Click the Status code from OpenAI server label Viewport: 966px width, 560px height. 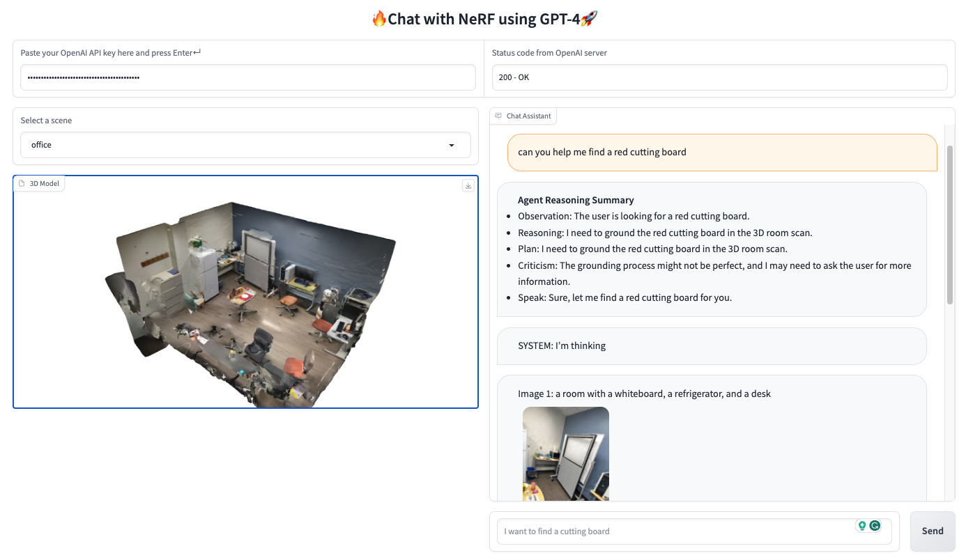(549, 53)
